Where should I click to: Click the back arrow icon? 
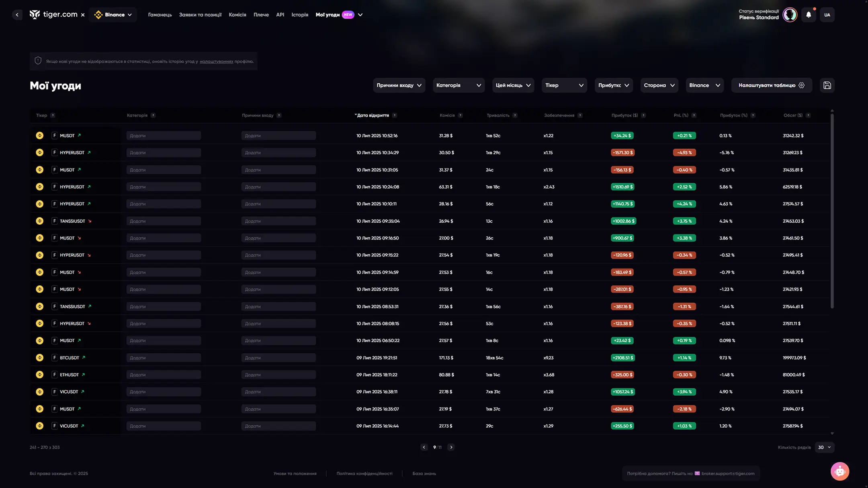click(17, 15)
